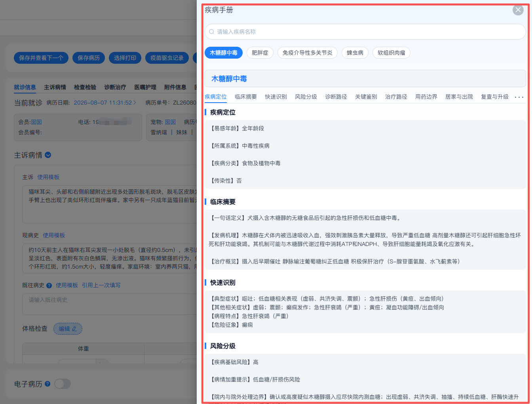
Task: Open more tabs via ellipsis icon
Action: click(519, 97)
